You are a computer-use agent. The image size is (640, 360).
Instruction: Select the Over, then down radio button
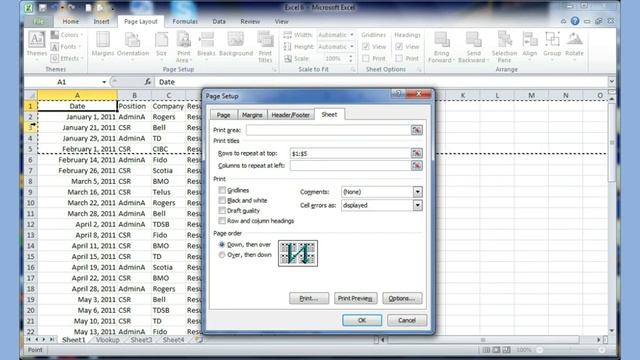(222, 255)
